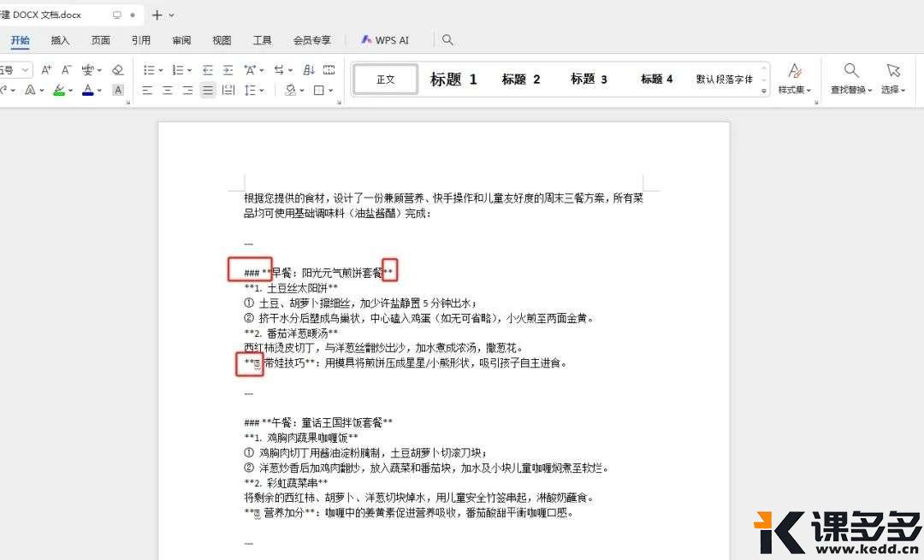Click the decrease indent icon
The height and width of the screenshot is (560, 924).
click(207, 69)
